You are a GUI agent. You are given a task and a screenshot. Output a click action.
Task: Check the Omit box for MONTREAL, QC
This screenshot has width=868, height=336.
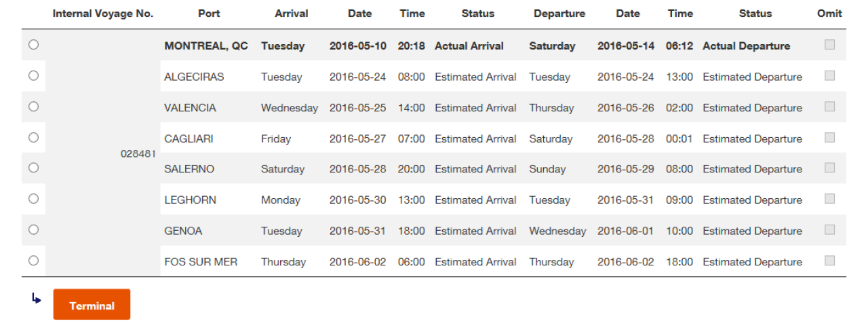829,45
